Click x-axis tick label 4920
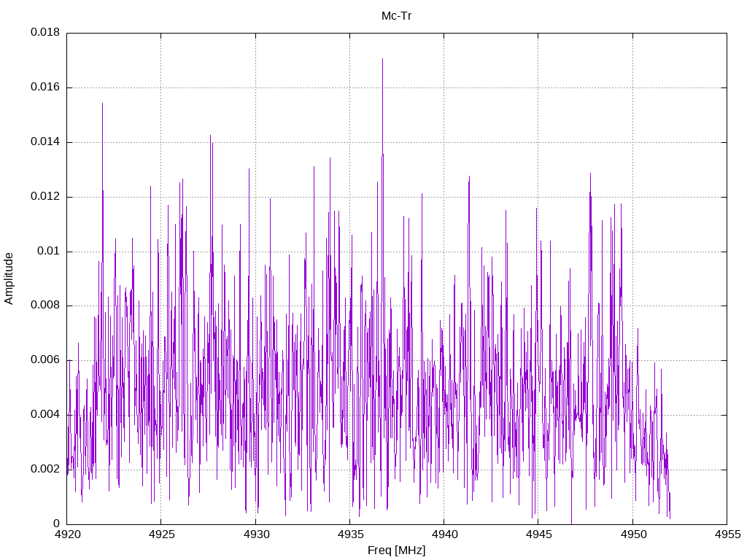 click(x=66, y=534)
